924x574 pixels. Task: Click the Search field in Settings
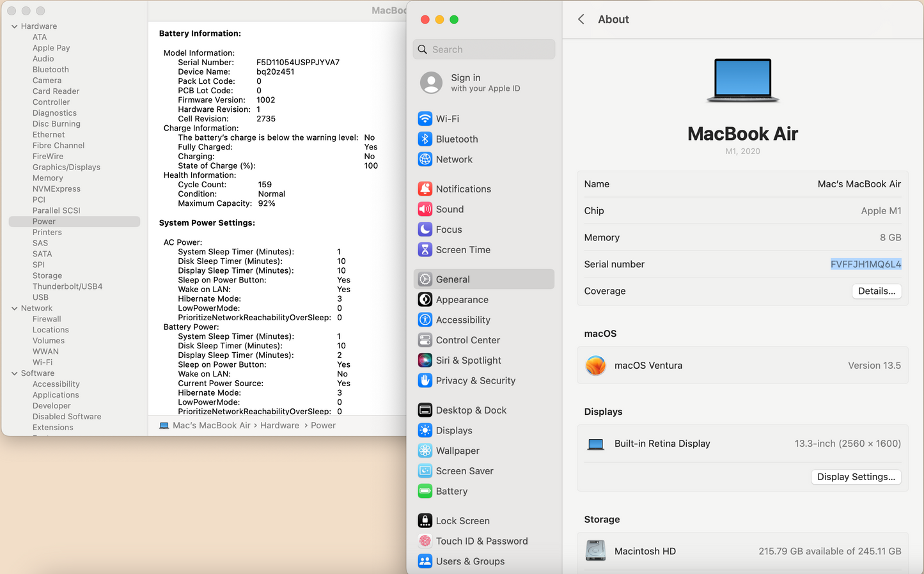(484, 49)
